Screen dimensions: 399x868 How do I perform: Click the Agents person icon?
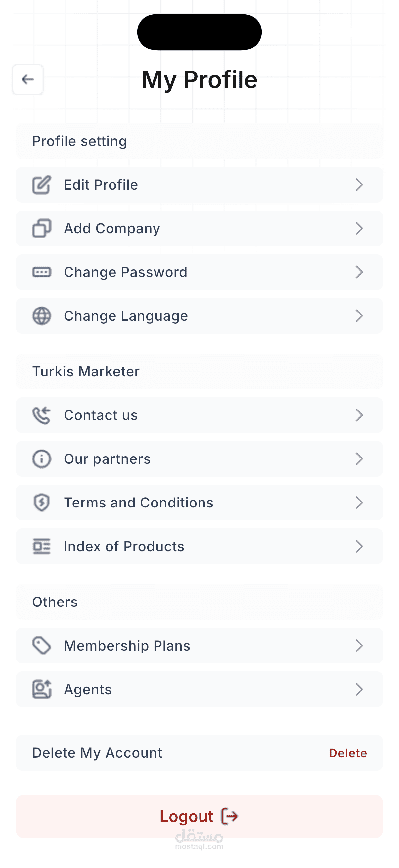click(x=41, y=689)
